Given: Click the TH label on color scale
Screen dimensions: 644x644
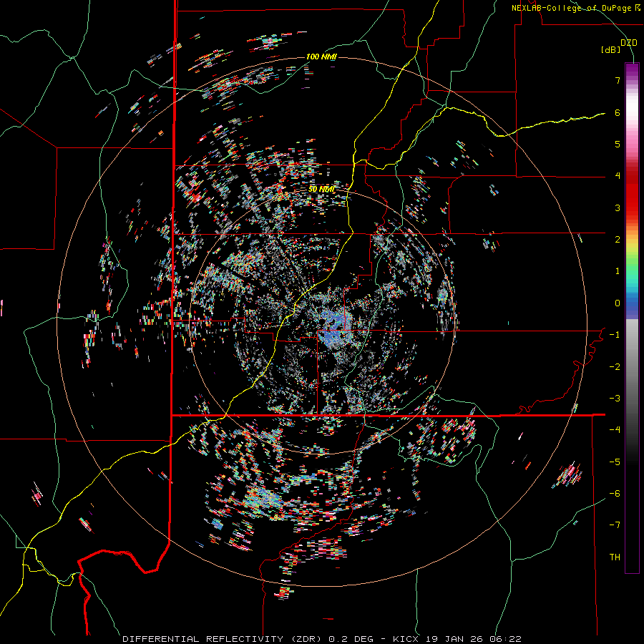Looking at the screenshot, I should (615, 557).
